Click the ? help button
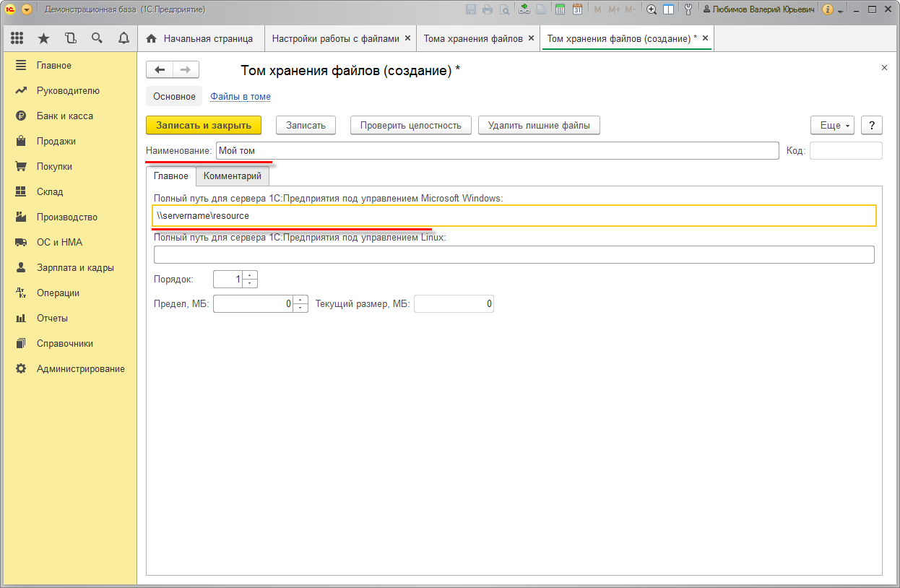 [872, 125]
